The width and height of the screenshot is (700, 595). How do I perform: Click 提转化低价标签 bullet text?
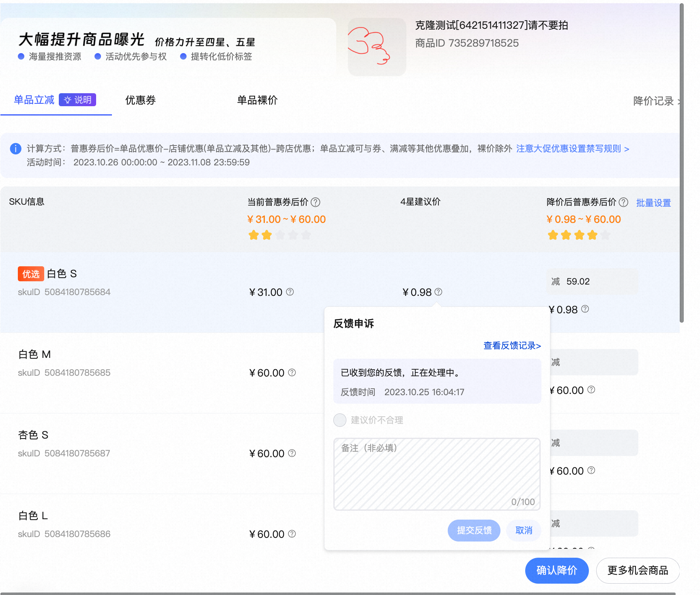click(221, 56)
